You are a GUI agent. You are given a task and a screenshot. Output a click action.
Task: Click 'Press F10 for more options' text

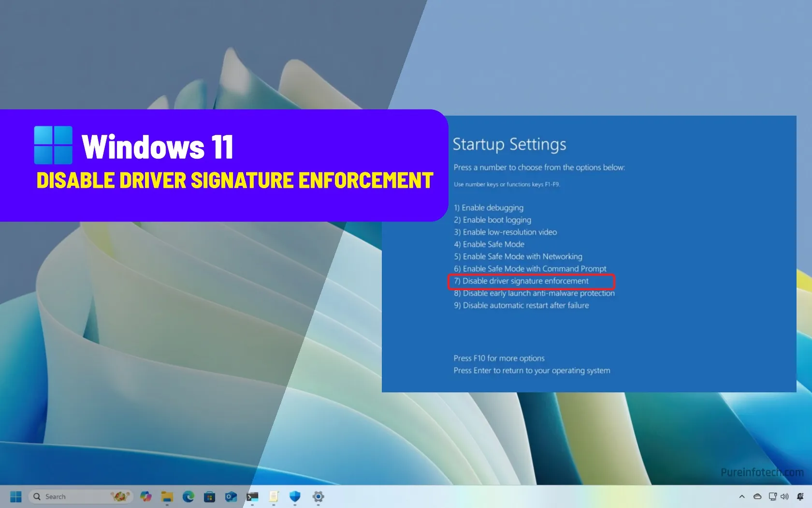coord(499,358)
